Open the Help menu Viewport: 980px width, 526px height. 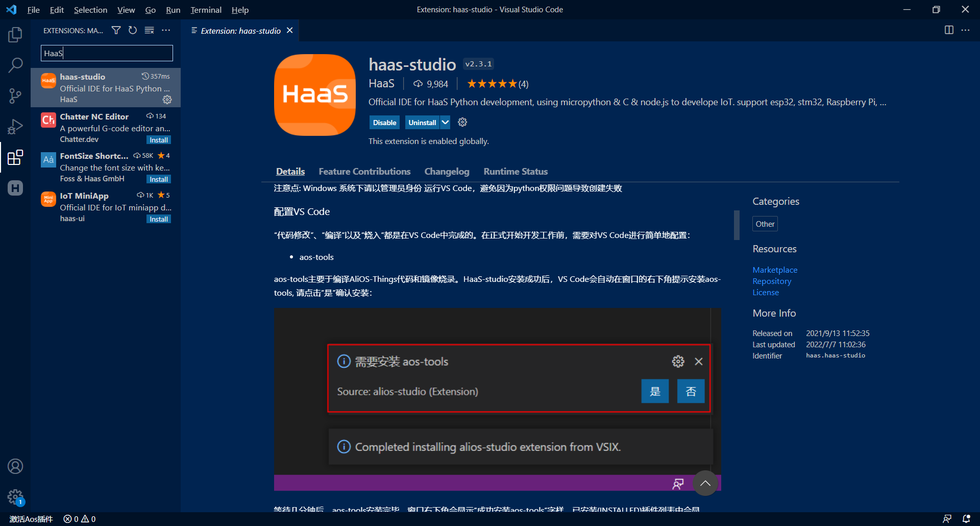(240, 10)
